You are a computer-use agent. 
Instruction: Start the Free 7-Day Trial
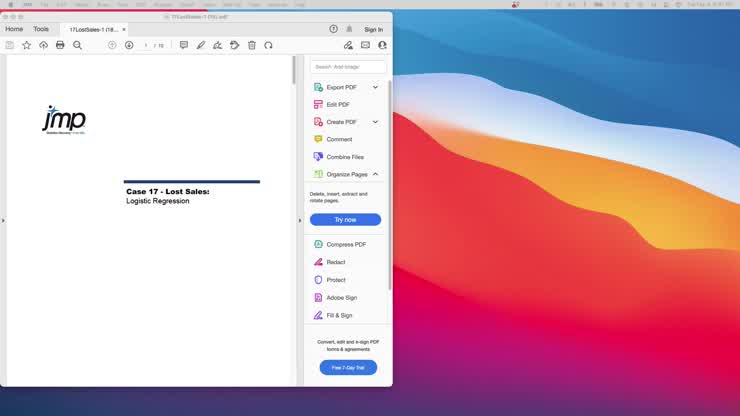click(x=348, y=367)
